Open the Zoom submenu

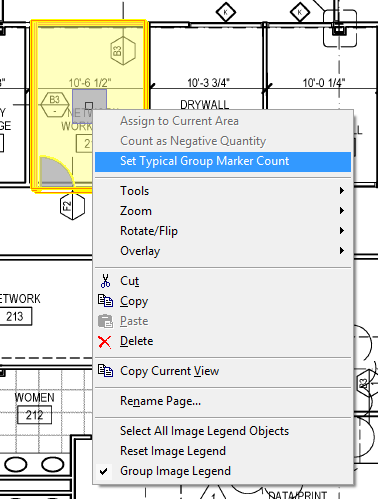point(223,211)
